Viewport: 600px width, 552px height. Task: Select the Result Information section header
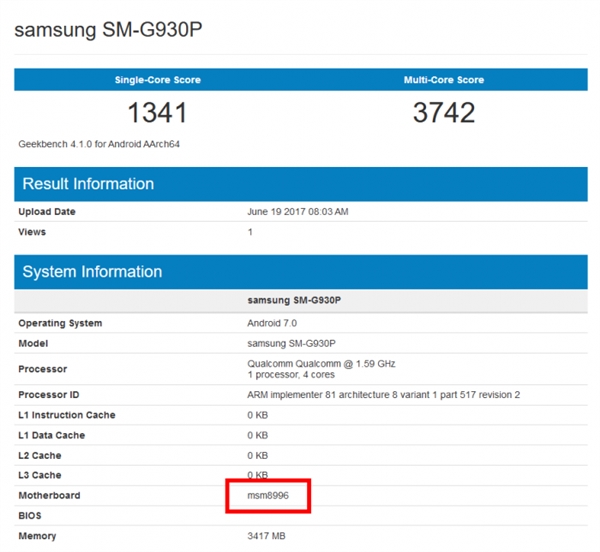pos(88,184)
